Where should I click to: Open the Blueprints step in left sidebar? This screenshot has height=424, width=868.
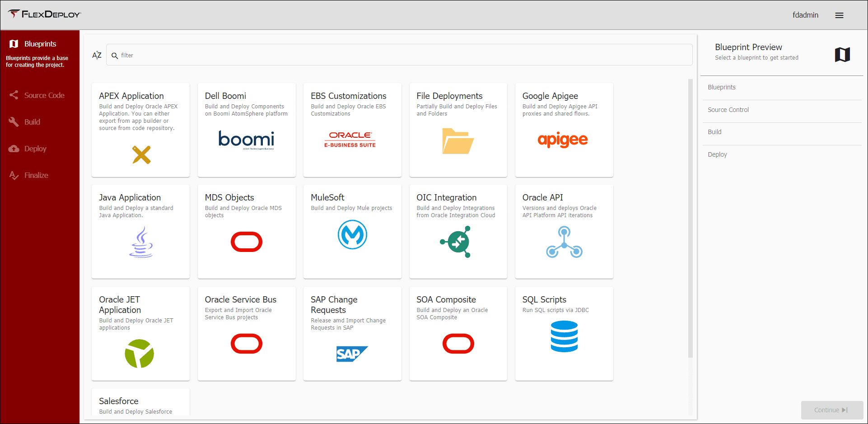(40, 44)
